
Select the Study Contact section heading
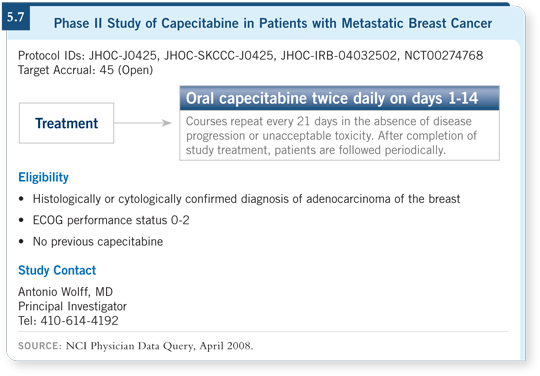[57, 270]
